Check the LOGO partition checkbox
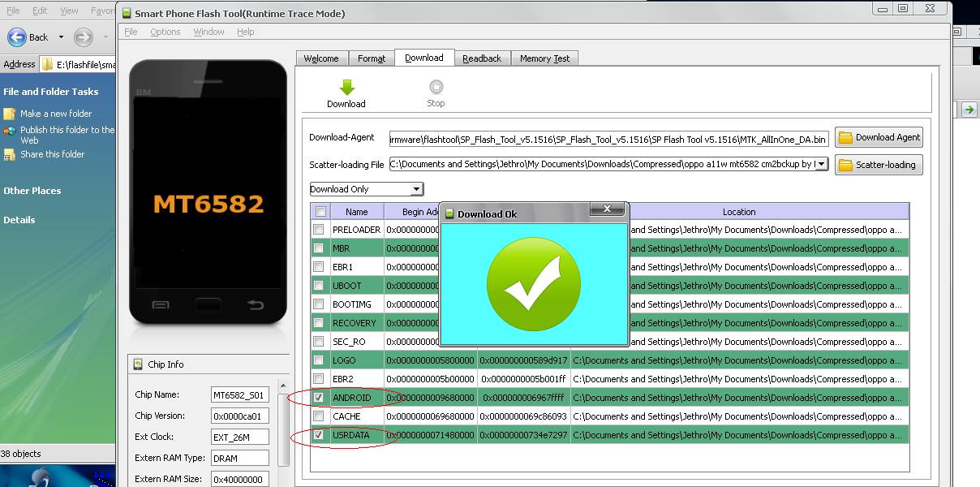This screenshot has height=487, width=980. point(320,360)
